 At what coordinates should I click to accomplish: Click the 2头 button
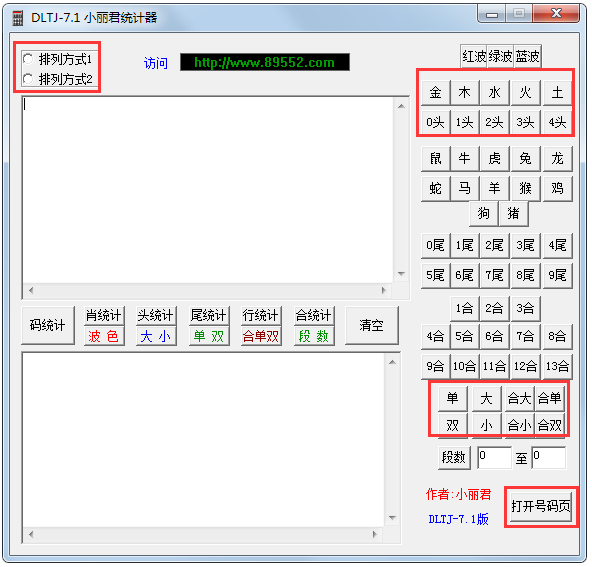[x=495, y=122]
